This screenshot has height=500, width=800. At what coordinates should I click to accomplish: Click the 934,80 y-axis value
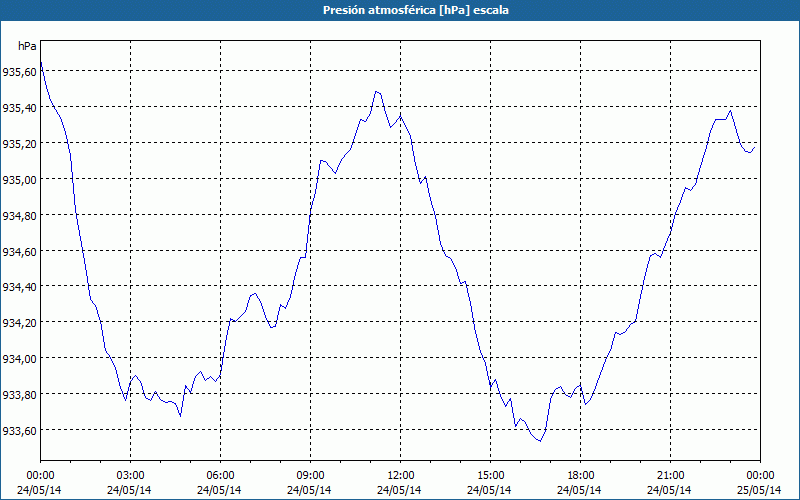(x=20, y=216)
